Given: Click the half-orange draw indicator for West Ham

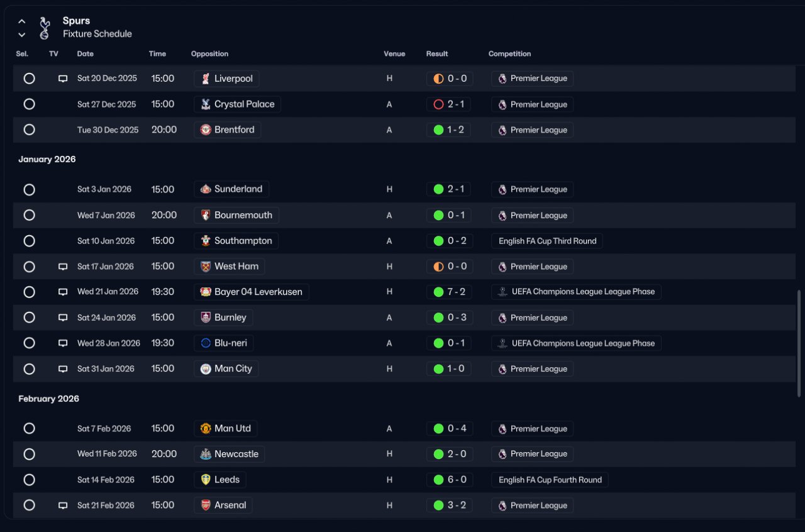Looking at the screenshot, I should pos(439,267).
